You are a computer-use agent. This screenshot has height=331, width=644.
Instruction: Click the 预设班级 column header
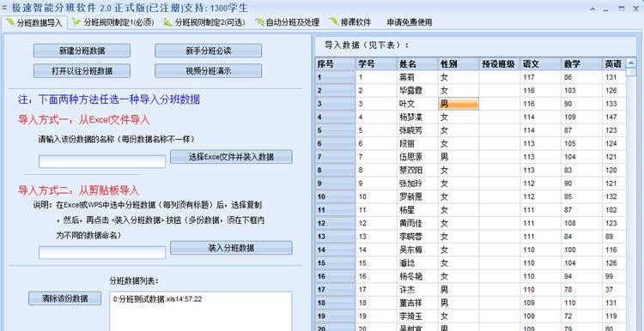coord(500,64)
